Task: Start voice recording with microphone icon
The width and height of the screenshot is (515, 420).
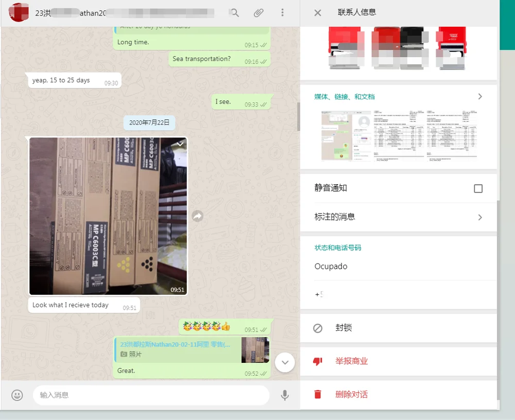Action: tap(285, 395)
